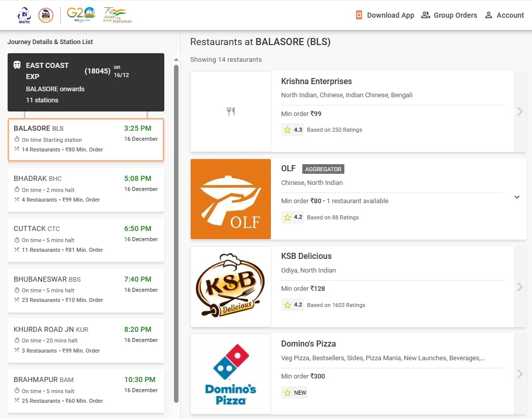The height and width of the screenshot is (419, 532).
Task: Click the clock icon in the Bhadrak card
Action: coord(17,189)
